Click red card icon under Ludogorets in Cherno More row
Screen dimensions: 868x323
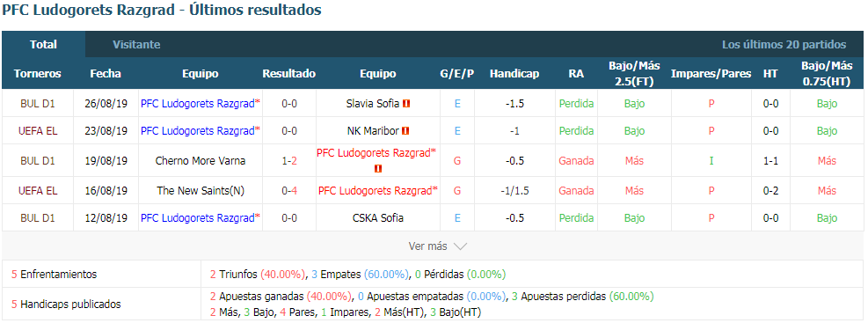tap(378, 168)
